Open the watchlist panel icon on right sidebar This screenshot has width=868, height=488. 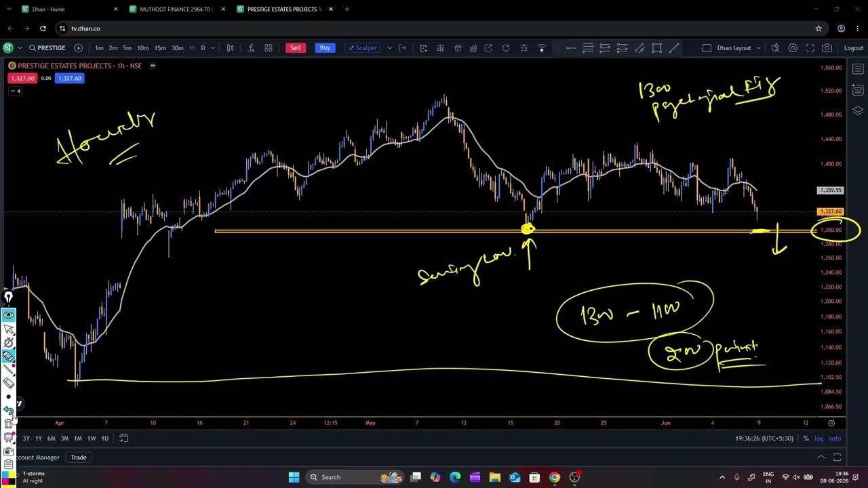858,69
